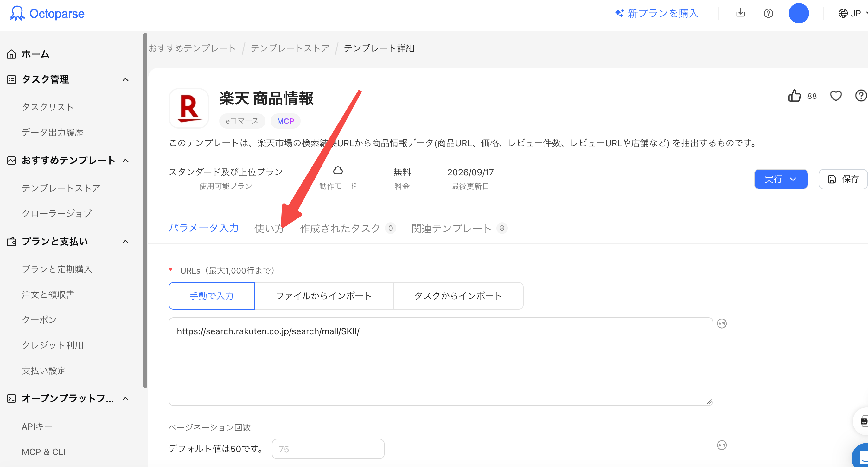Click the プランと支払い wallet icon
Image resolution: width=868 pixels, height=467 pixels.
11,242
